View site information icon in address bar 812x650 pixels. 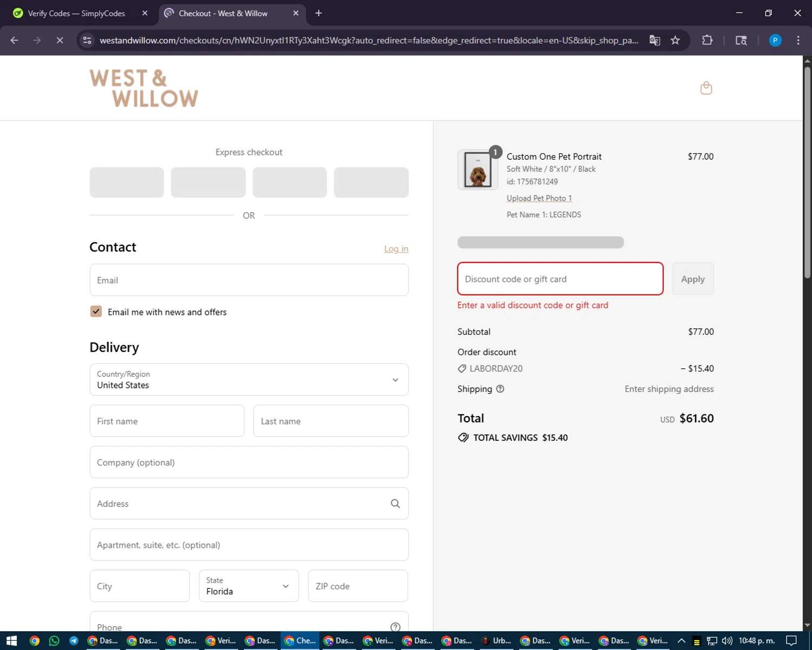[x=87, y=41]
